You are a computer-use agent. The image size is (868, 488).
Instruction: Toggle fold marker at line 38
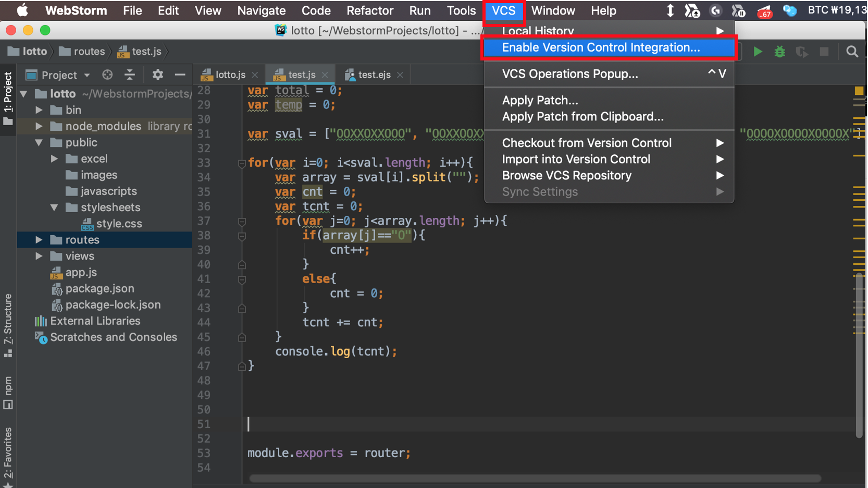pyautogui.click(x=242, y=236)
